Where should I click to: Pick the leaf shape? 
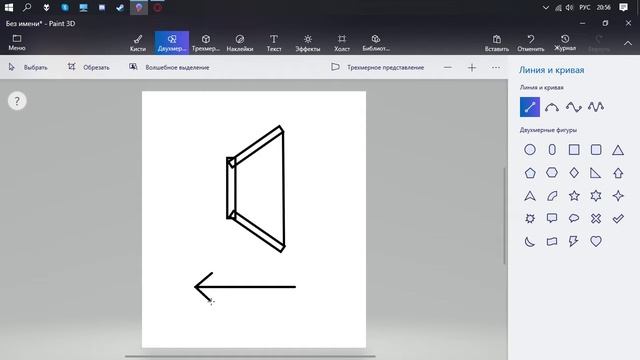coord(552,196)
